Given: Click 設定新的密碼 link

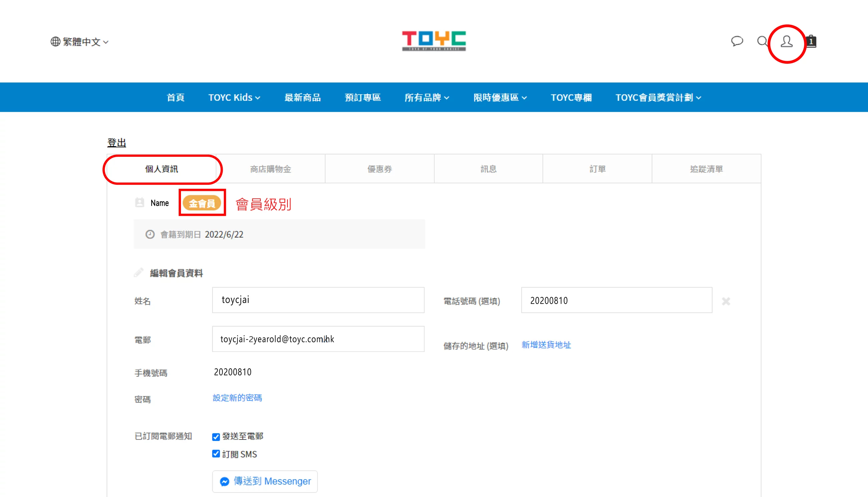Looking at the screenshot, I should click(237, 398).
